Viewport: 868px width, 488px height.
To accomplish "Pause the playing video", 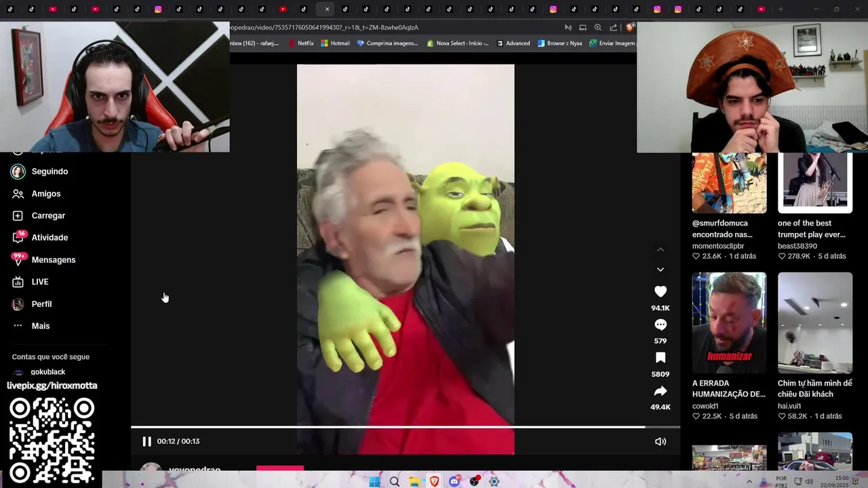I will [146, 441].
